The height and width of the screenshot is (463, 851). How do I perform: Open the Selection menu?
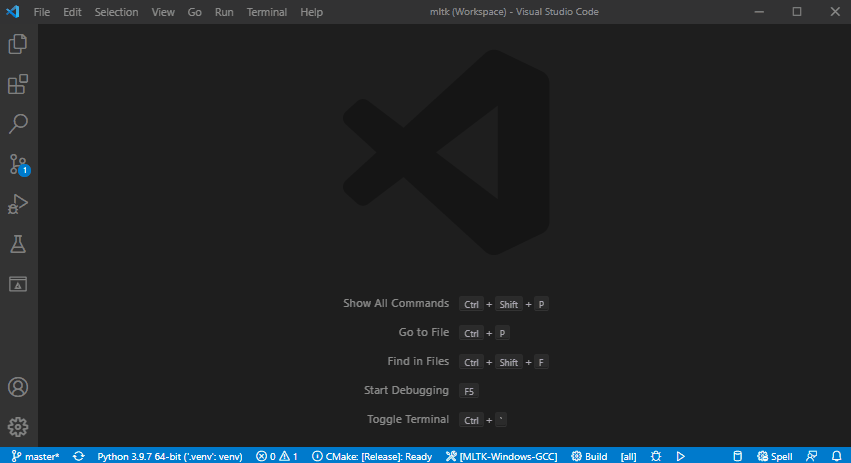click(x=116, y=12)
